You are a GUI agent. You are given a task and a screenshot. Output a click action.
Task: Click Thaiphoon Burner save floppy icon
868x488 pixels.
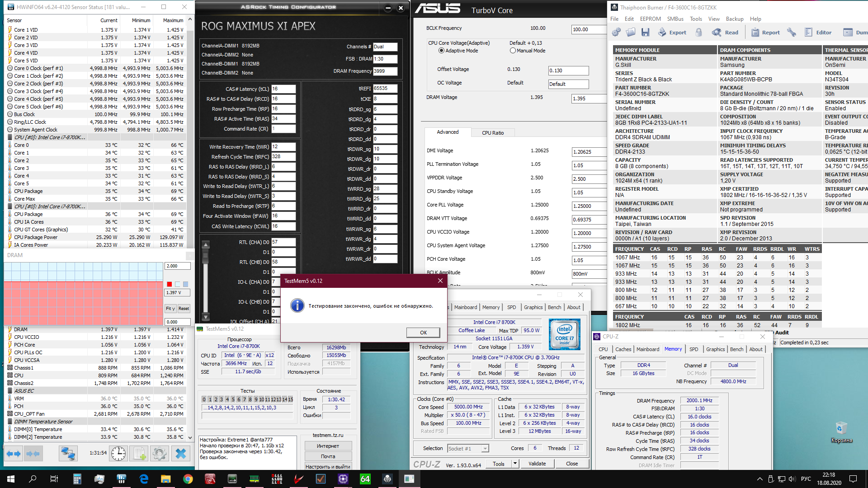645,32
